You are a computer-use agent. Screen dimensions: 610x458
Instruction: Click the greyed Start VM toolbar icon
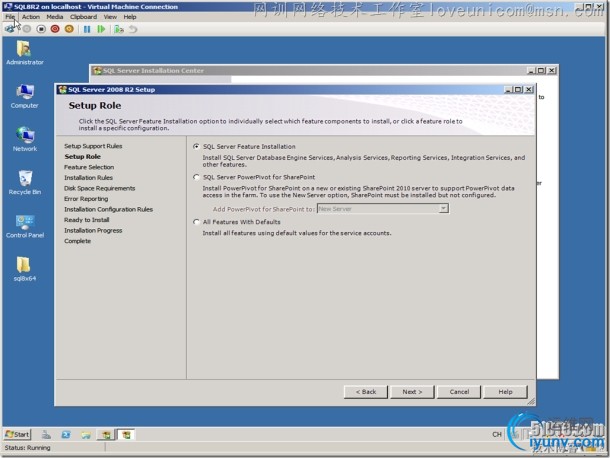tap(26, 29)
